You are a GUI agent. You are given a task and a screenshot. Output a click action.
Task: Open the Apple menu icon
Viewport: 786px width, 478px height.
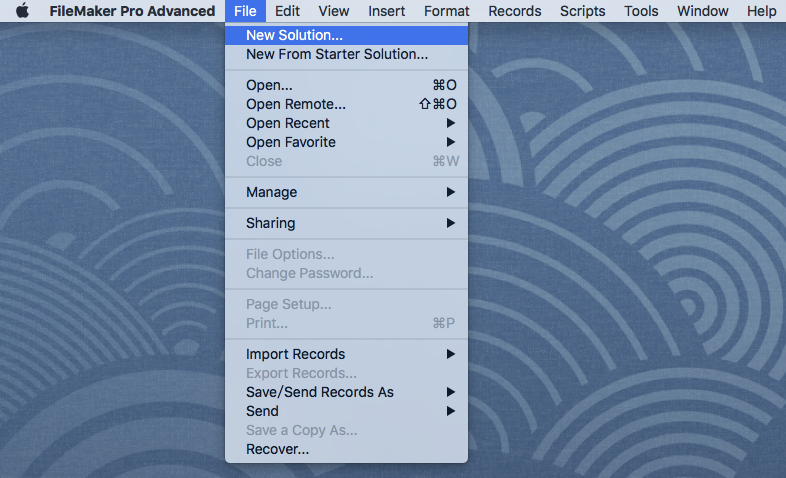[x=22, y=11]
